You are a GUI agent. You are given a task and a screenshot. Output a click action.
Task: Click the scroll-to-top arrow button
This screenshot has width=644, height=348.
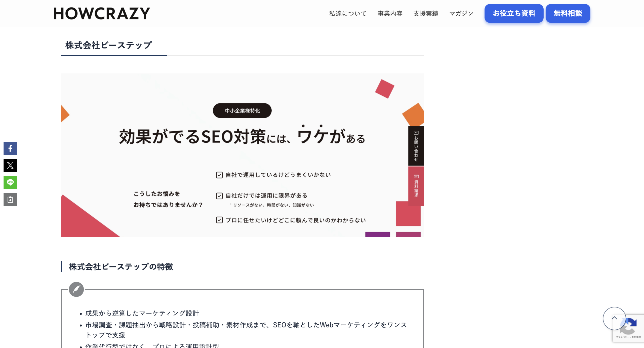coord(614,318)
